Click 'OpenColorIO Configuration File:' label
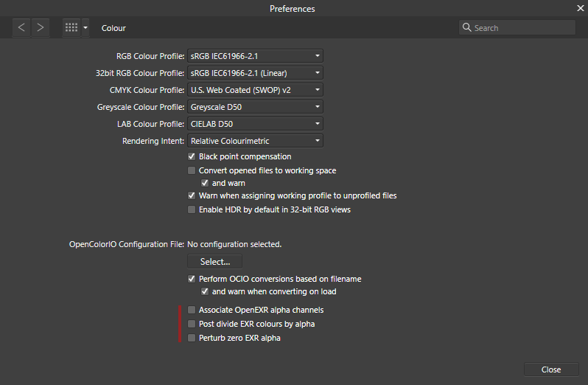Screen dimensions: 588x385 point(127,244)
